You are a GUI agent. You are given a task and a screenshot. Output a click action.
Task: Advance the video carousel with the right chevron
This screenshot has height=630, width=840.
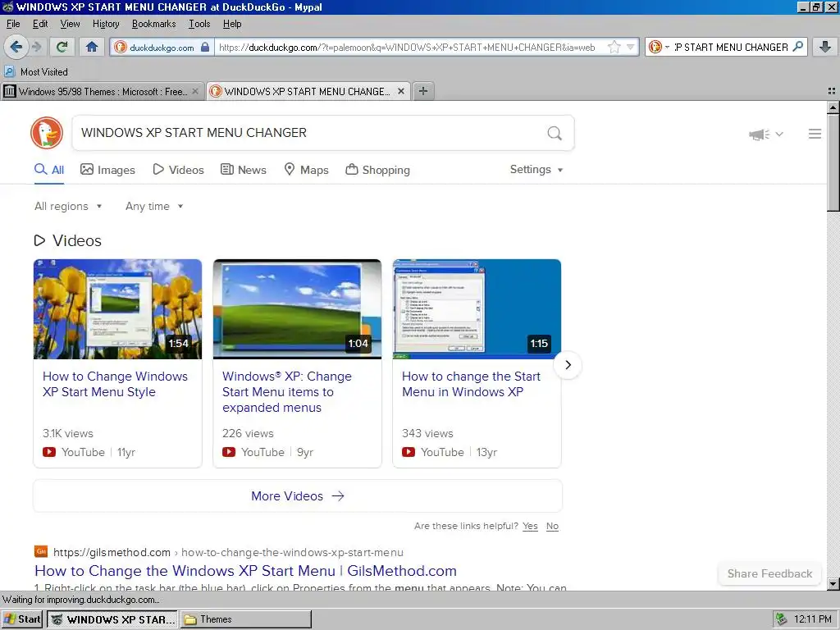pos(568,365)
